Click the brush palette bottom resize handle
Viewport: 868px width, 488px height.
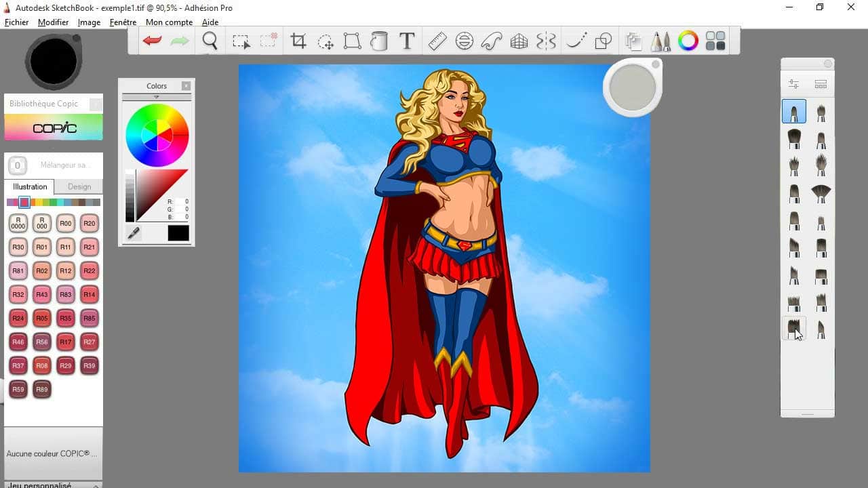point(807,413)
